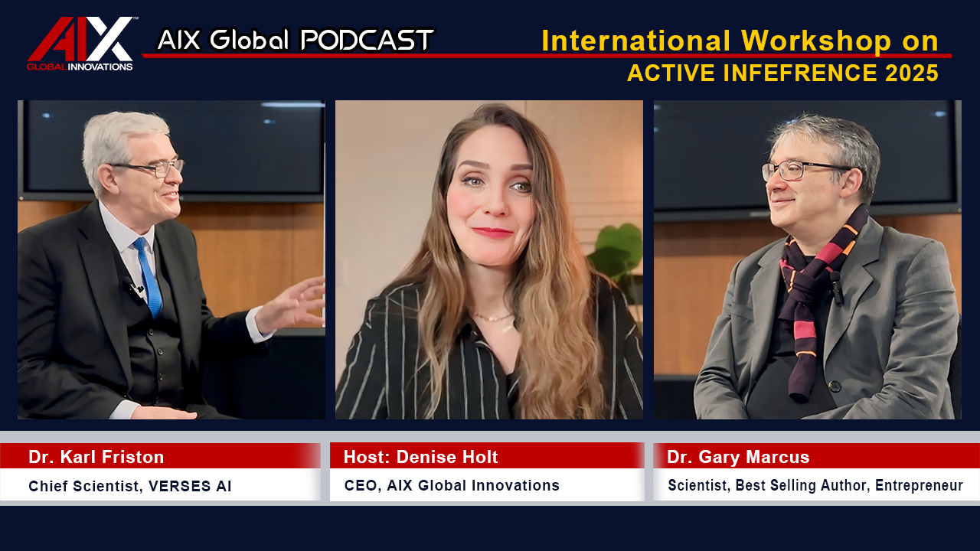Click the blue tie in the left panel

[149, 277]
